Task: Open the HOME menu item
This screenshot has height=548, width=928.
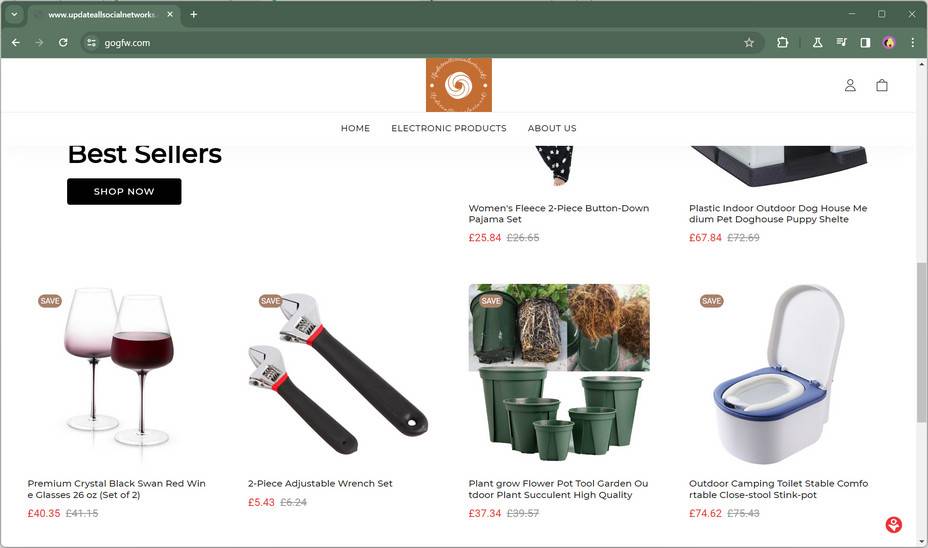Action: point(355,128)
